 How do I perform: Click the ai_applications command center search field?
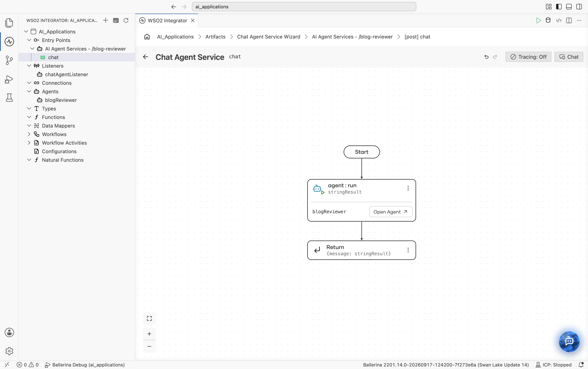point(304,7)
